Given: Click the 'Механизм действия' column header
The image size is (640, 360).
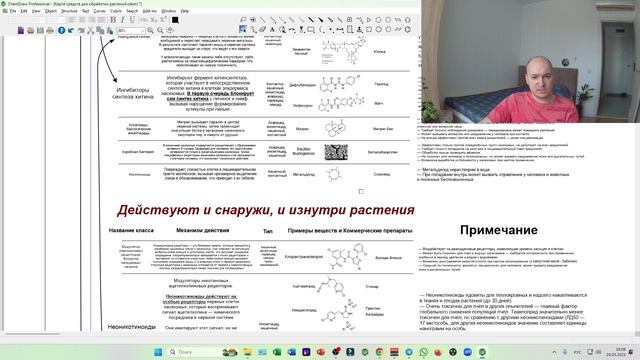Looking at the screenshot, I should tap(202, 231).
